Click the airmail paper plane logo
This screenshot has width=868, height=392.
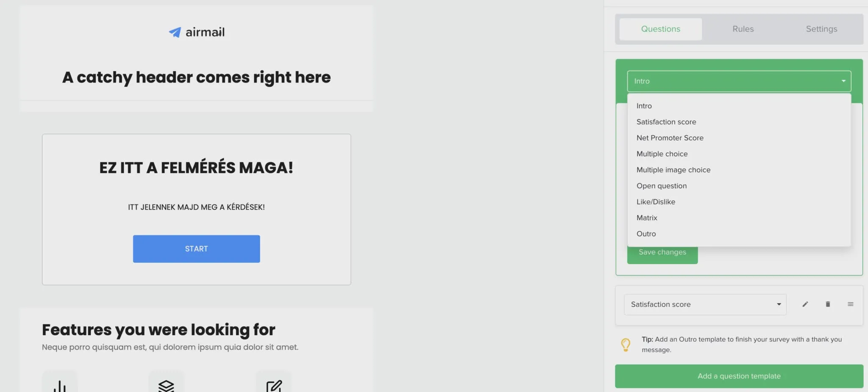point(175,32)
